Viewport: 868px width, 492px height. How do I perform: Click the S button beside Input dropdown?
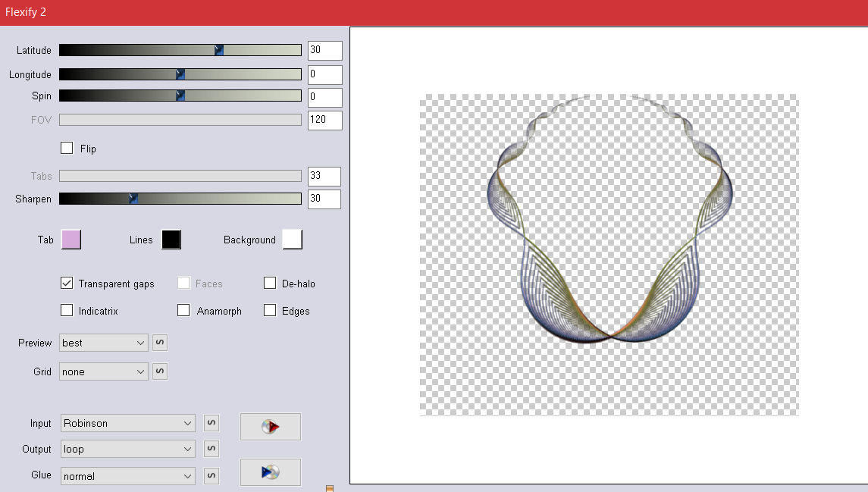212,423
